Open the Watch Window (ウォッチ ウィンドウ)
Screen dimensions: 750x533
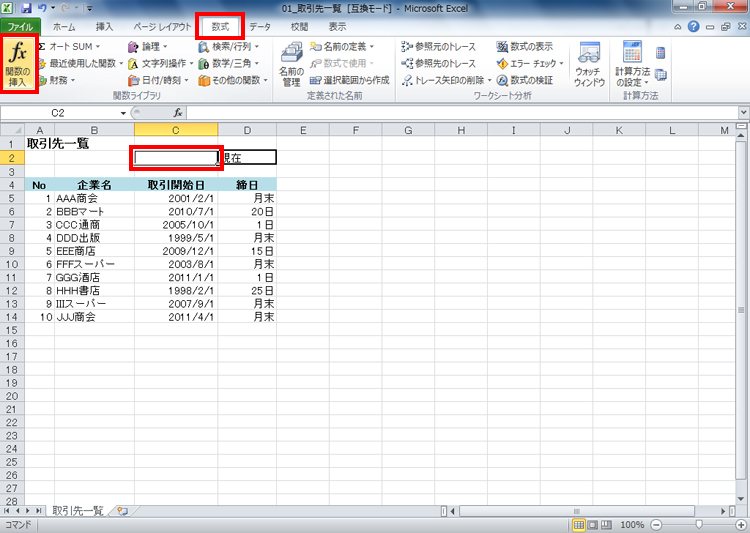point(589,65)
